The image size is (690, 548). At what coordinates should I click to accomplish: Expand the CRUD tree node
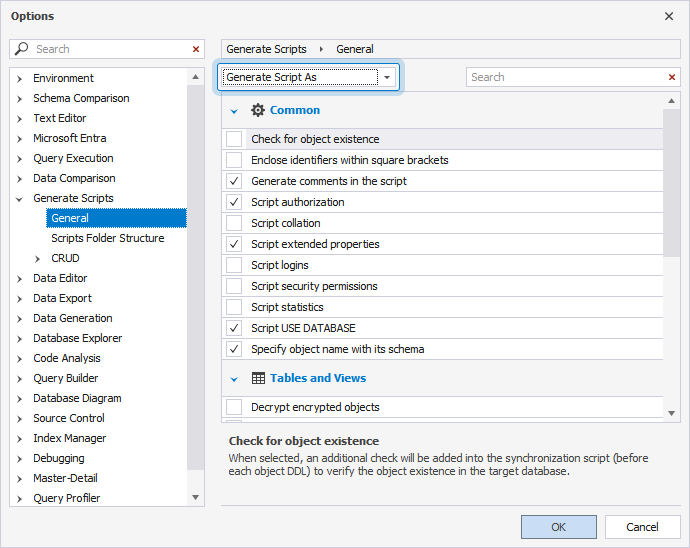[x=38, y=258]
